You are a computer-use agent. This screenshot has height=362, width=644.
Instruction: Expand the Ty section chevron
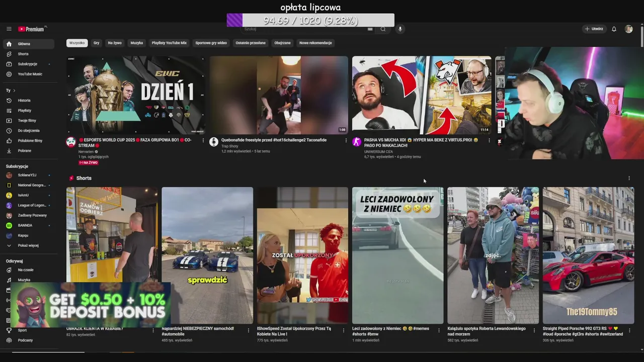click(14, 90)
